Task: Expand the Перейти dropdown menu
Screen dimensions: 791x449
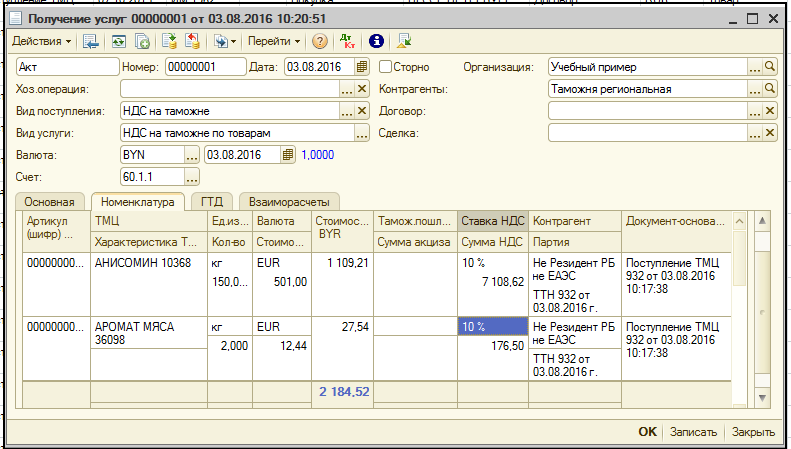Action: (x=274, y=41)
